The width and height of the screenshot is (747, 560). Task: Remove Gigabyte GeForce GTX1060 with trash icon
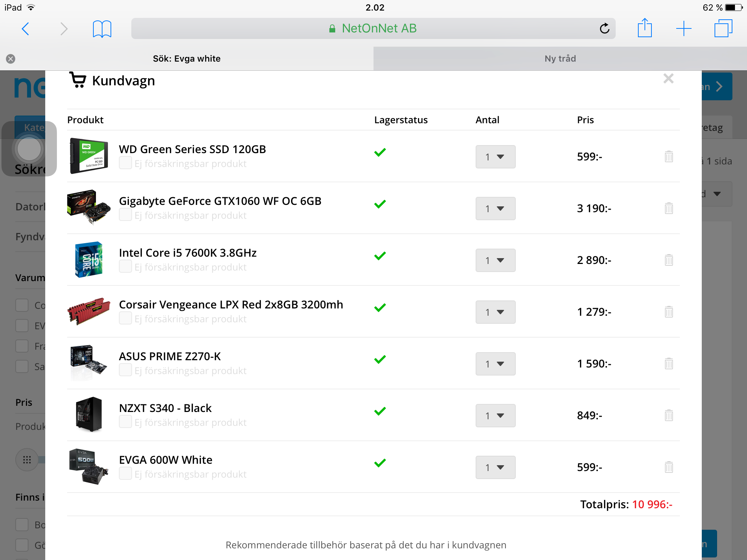click(x=669, y=209)
